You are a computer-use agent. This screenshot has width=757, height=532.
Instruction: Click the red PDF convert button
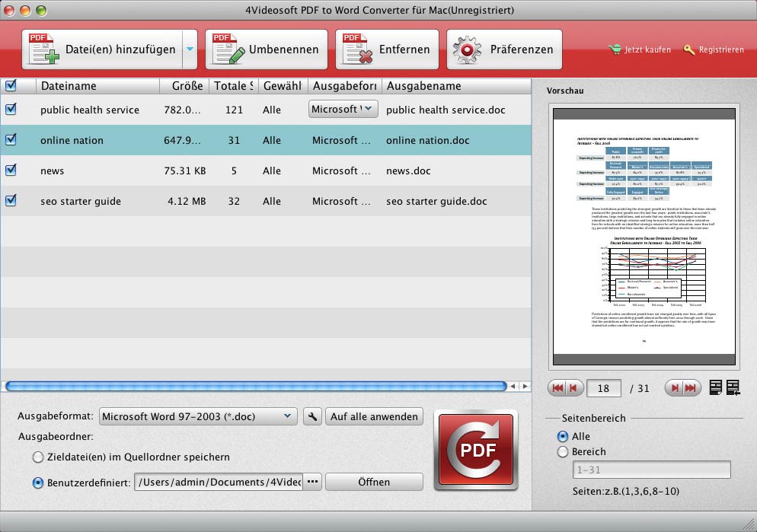(x=475, y=450)
